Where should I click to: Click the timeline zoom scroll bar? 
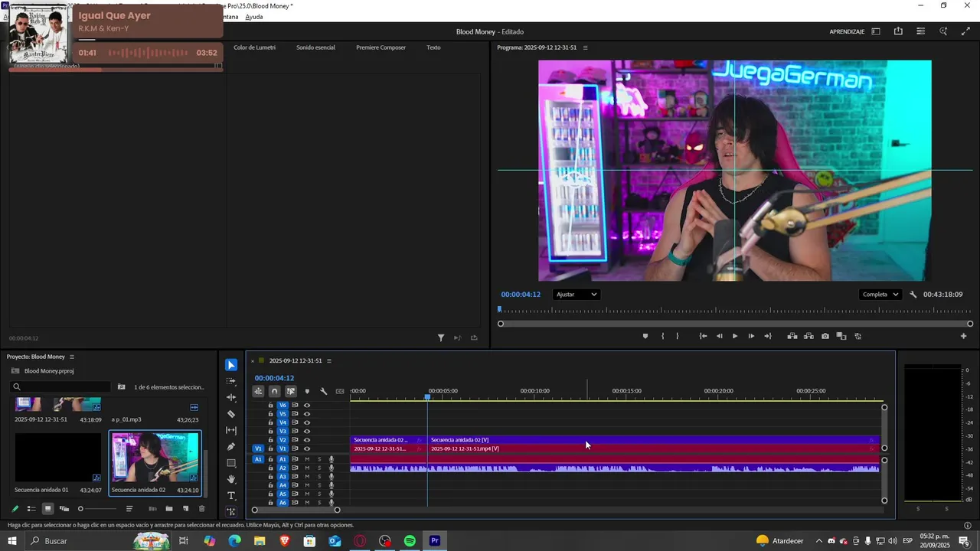296,510
